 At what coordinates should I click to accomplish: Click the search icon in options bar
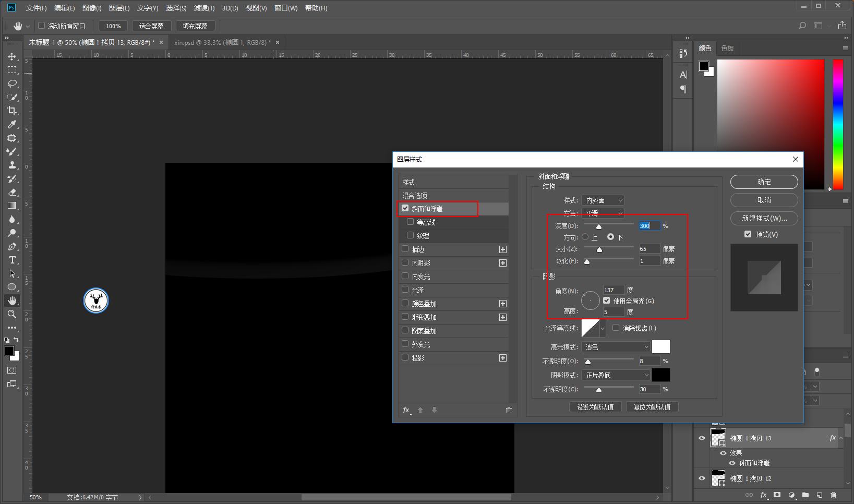pyautogui.click(x=802, y=26)
